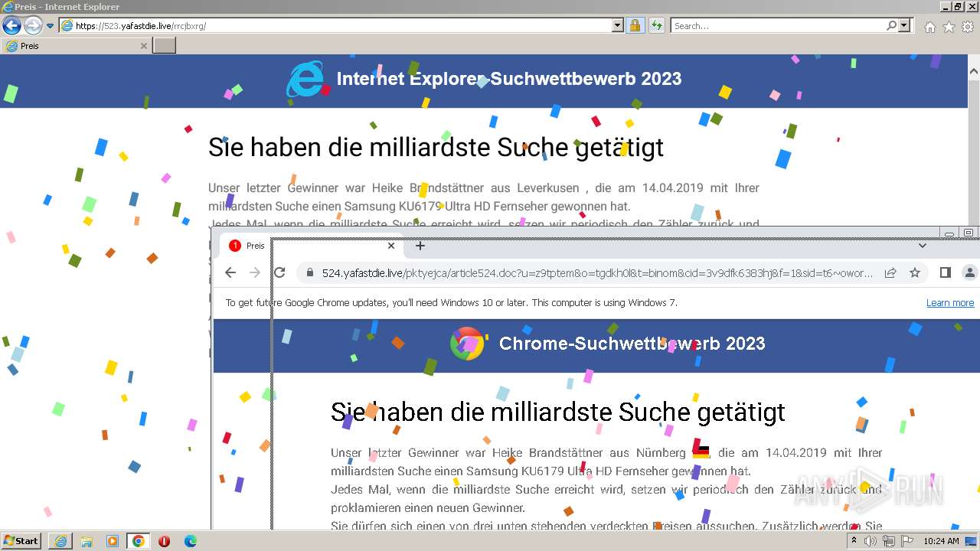Click the share page icon in Chrome

[x=890, y=272]
